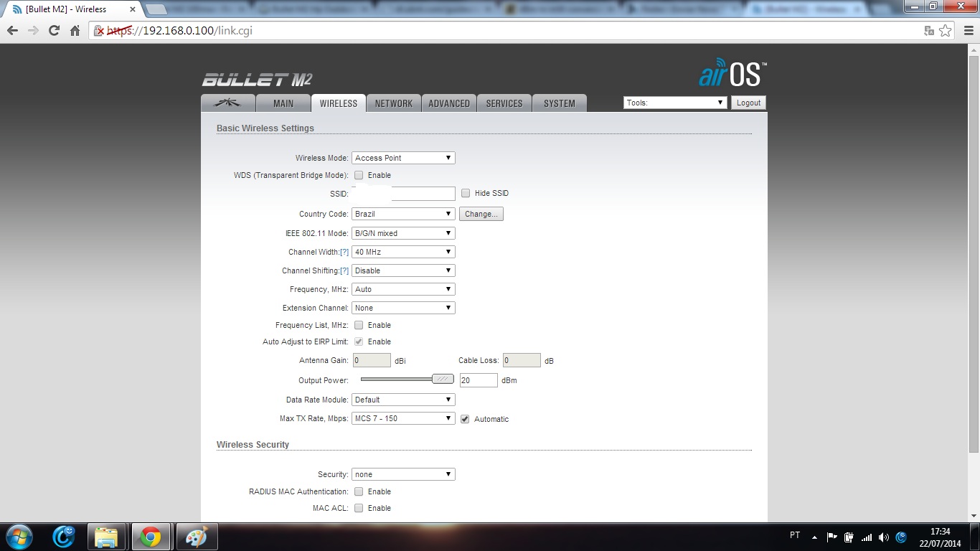
Task: Click the Output Power dBm field
Action: (x=479, y=380)
